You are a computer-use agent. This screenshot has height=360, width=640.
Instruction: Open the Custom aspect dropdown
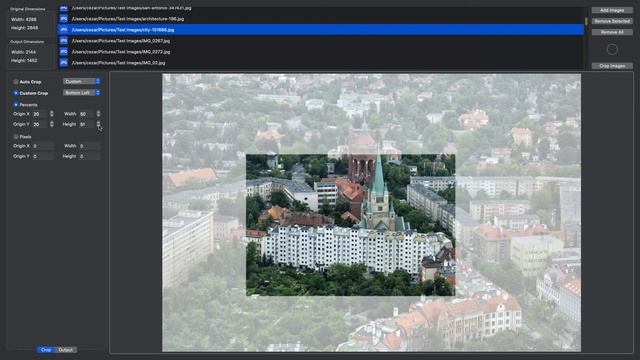[82, 82]
